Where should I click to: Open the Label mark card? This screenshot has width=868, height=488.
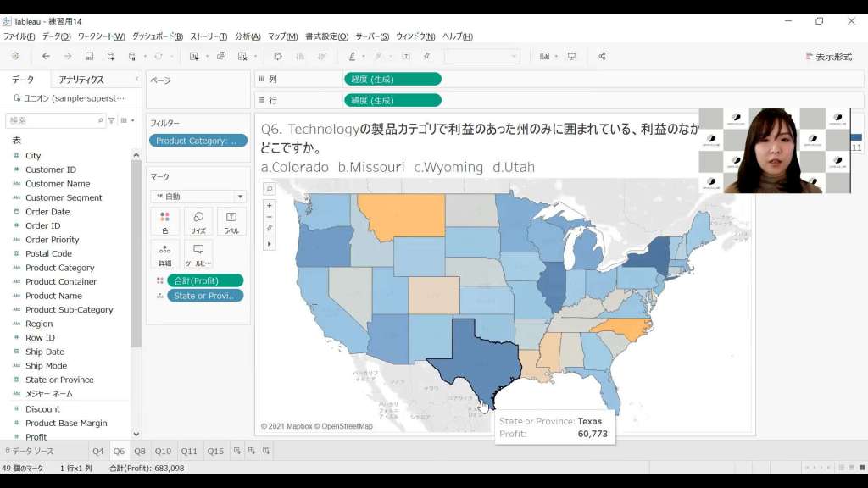point(231,223)
